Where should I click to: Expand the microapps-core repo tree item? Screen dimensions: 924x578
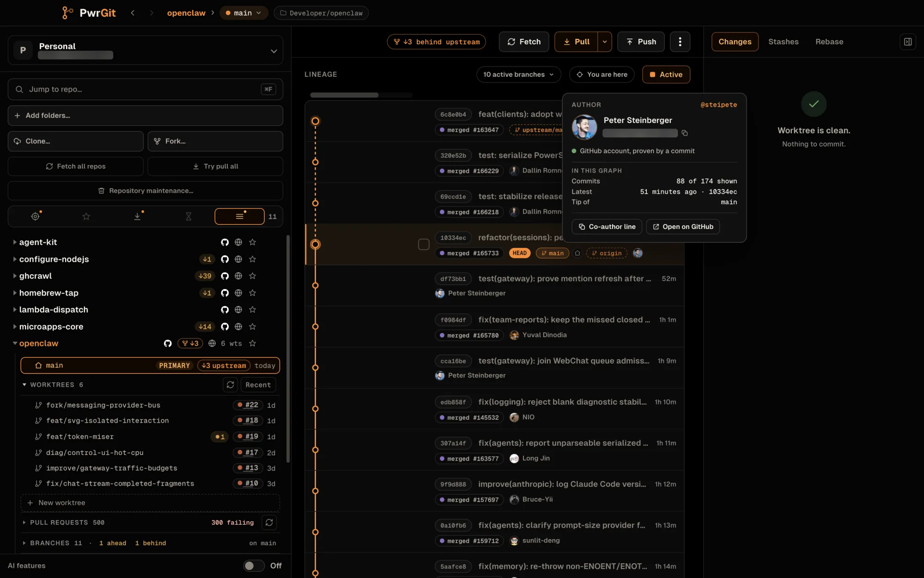[x=15, y=326]
